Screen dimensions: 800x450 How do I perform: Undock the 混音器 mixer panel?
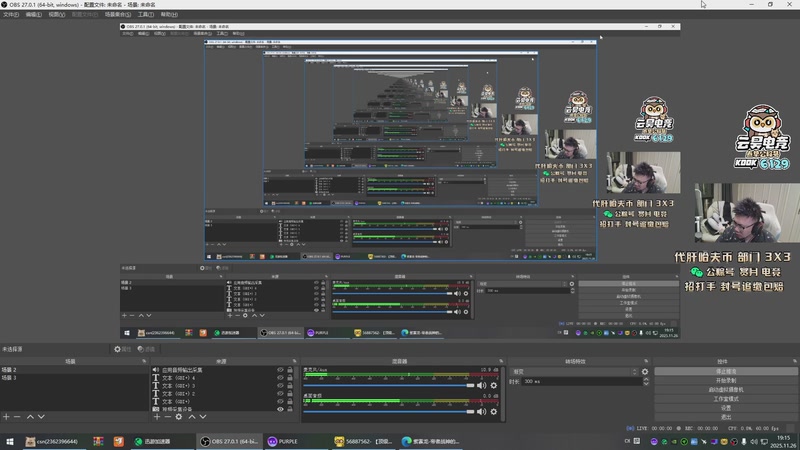click(501, 361)
